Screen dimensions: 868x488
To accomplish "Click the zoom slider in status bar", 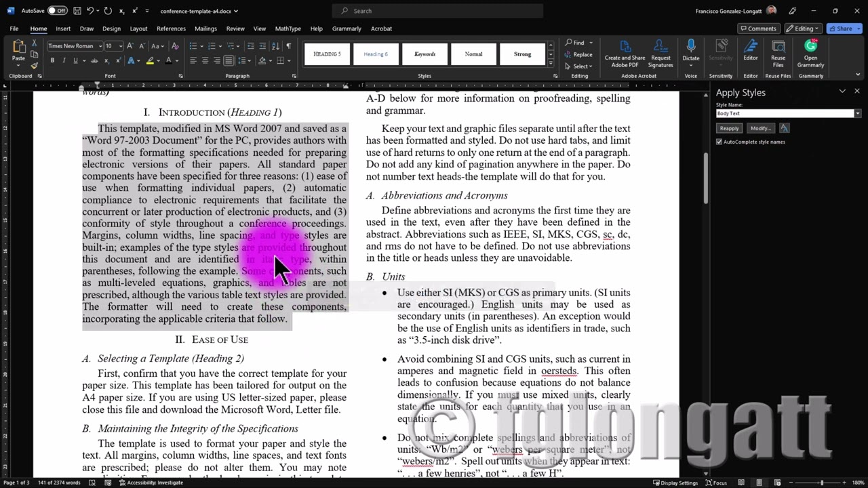I will coord(822,483).
